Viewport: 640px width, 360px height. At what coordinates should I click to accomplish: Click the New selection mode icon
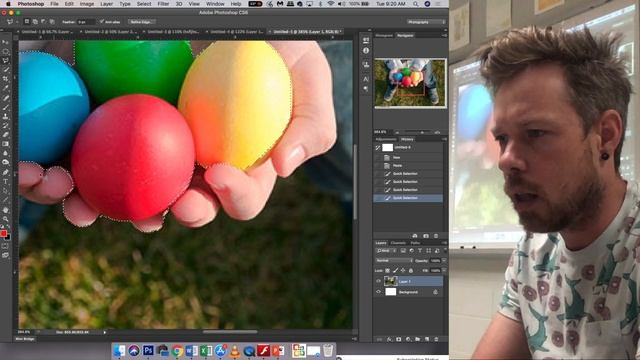coord(27,22)
